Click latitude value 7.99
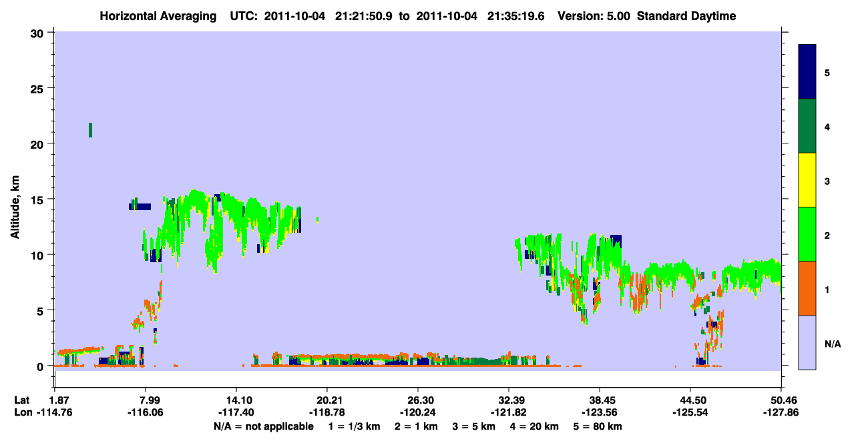The height and width of the screenshot is (445, 868). (145, 400)
